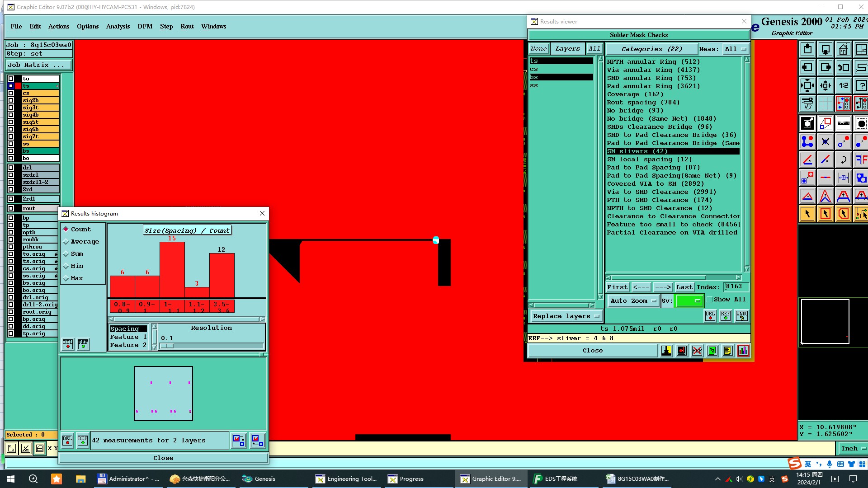The image size is (868, 488).
Task: Click the Home view icon
Action: click(843, 50)
